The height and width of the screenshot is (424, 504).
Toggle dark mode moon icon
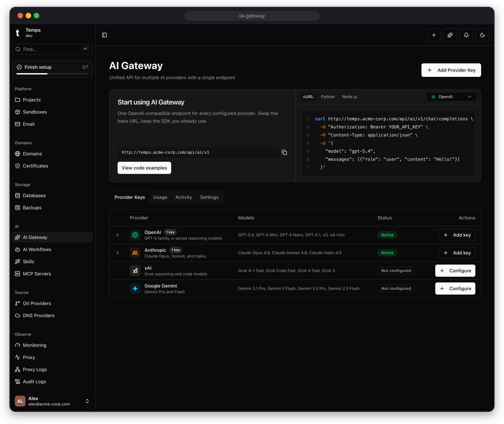(x=482, y=35)
